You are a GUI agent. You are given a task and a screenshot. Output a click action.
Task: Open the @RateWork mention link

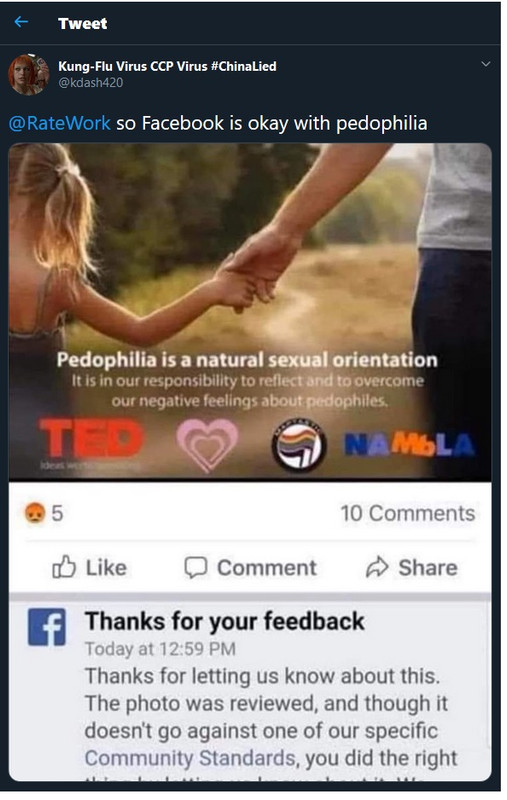[x=60, y=123]
